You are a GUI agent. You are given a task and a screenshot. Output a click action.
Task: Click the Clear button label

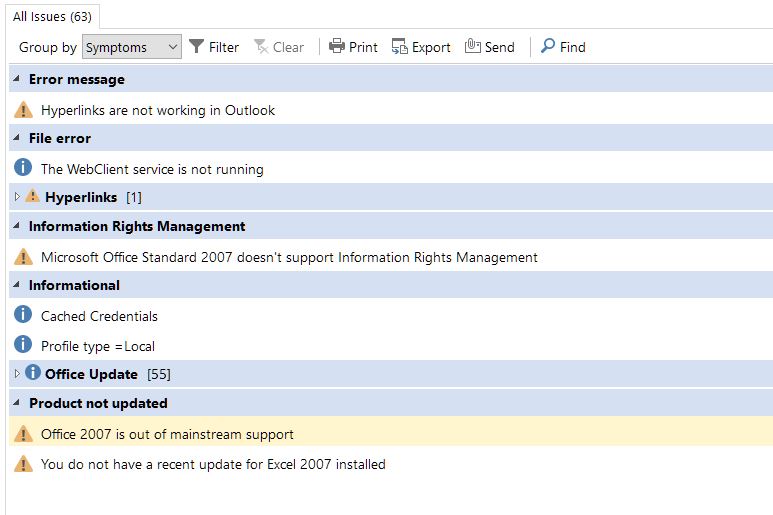click(x=288, y=47)
